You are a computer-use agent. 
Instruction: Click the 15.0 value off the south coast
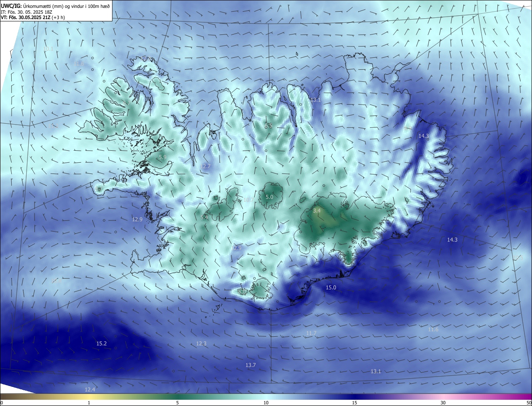click(331, 287)
